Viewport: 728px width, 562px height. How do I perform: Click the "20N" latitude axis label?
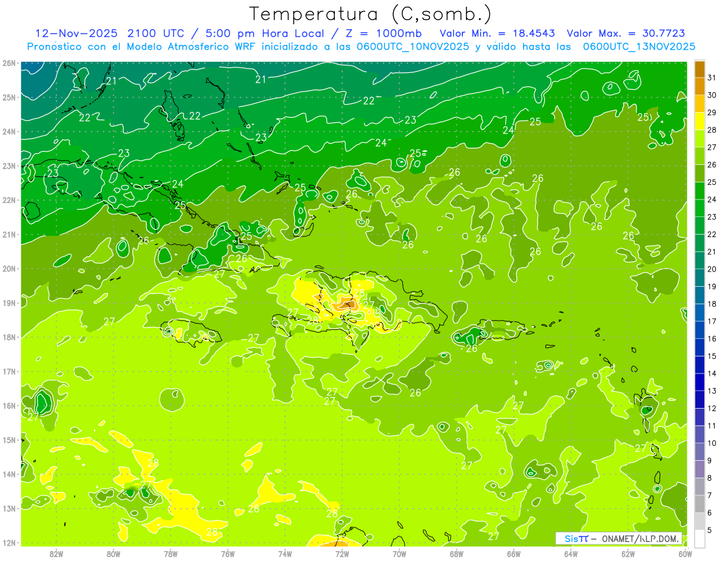click(x=8, y=269)
